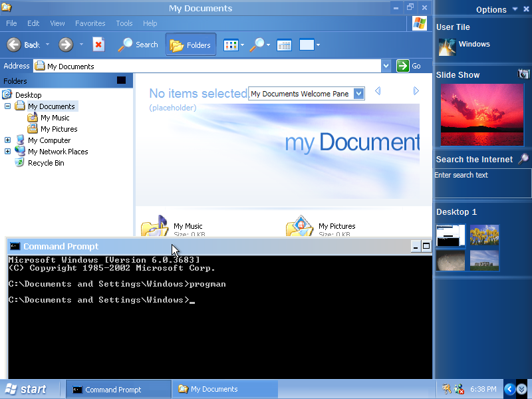Switch to first desktop thumbnail
Screen dimensions: 532x399
(451, 235)
